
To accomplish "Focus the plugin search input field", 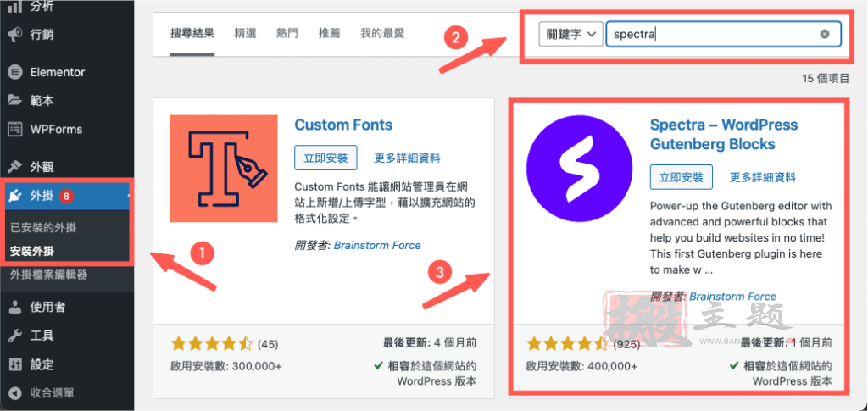I will coord(724,34).
